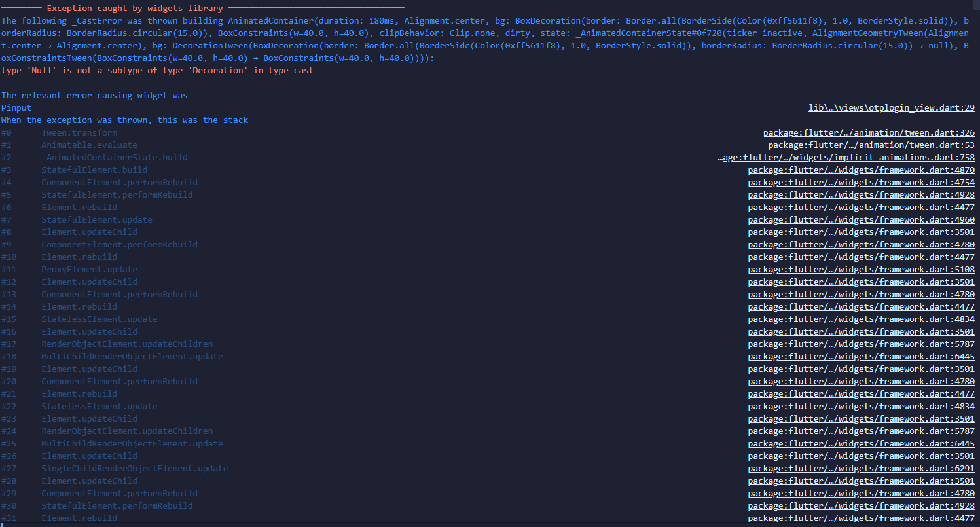Open framework.dart:3501 link on frame #16
This screenshot has width=980, height=527.
click(x=862, y=332)
